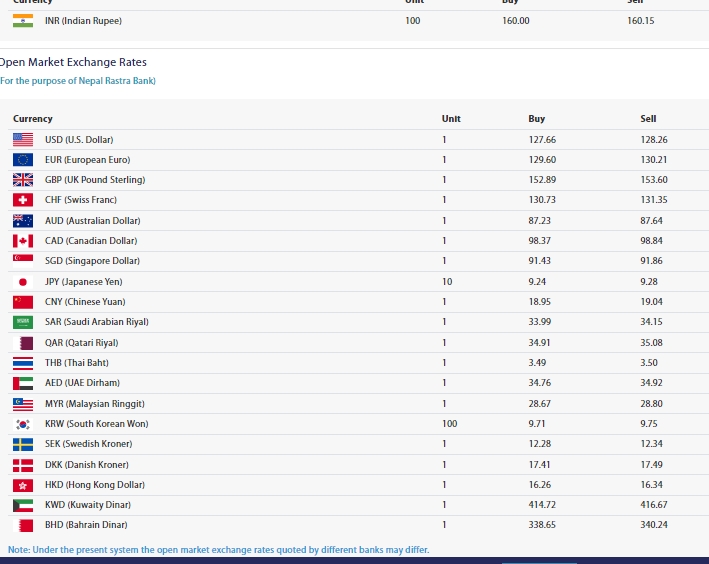709x564 pixels.
Task: Click the UK flag next to GBP
Action: coord(23,180)
